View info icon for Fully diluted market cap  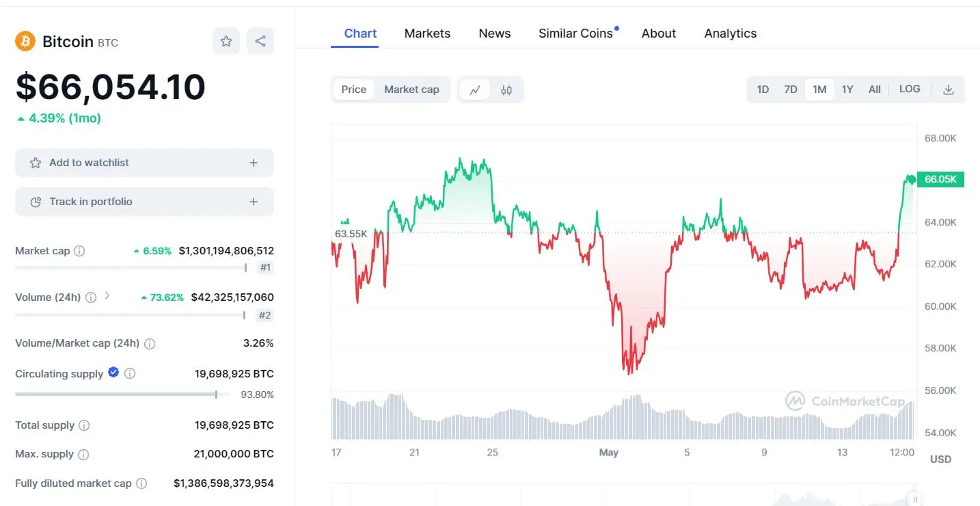pyautogui.click(x=141, y=483)
